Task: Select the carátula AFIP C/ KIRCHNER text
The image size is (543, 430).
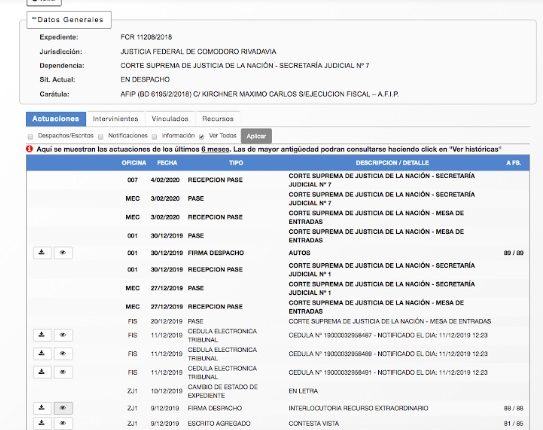Action: coord(260,94)
